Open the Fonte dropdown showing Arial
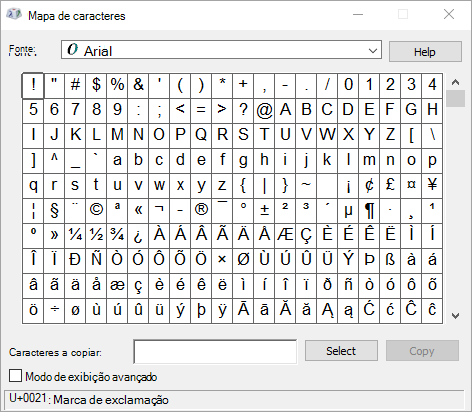 pos(221,50)
